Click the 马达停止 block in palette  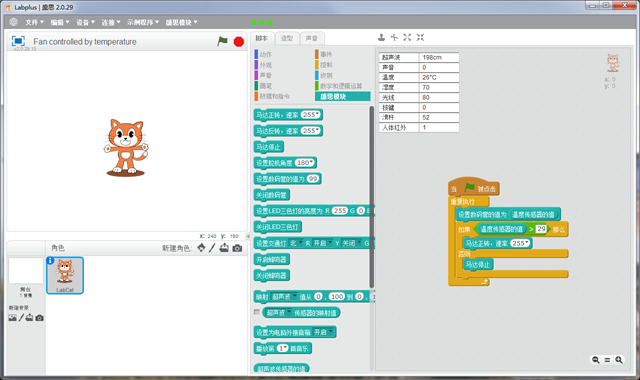point(268,147)
